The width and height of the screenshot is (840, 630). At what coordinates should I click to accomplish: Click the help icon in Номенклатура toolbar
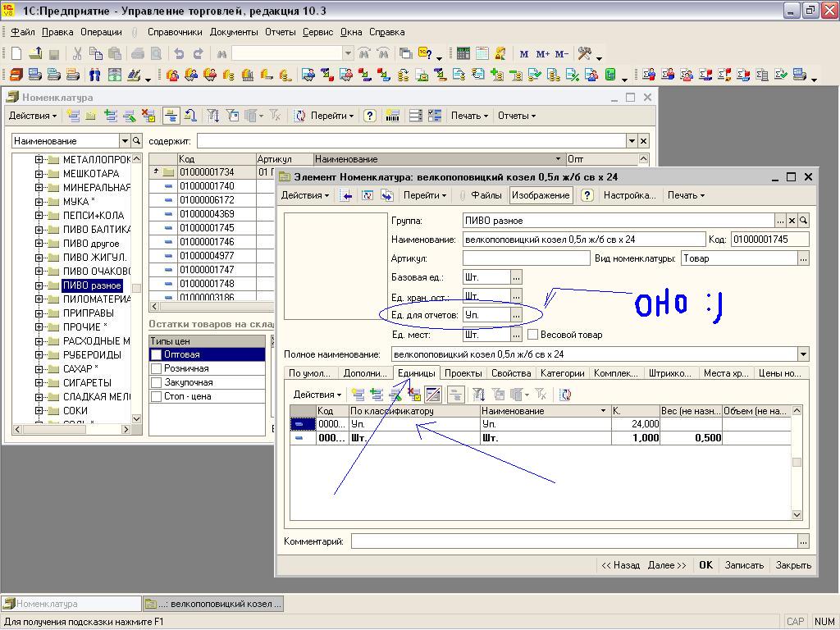(370, 115)
